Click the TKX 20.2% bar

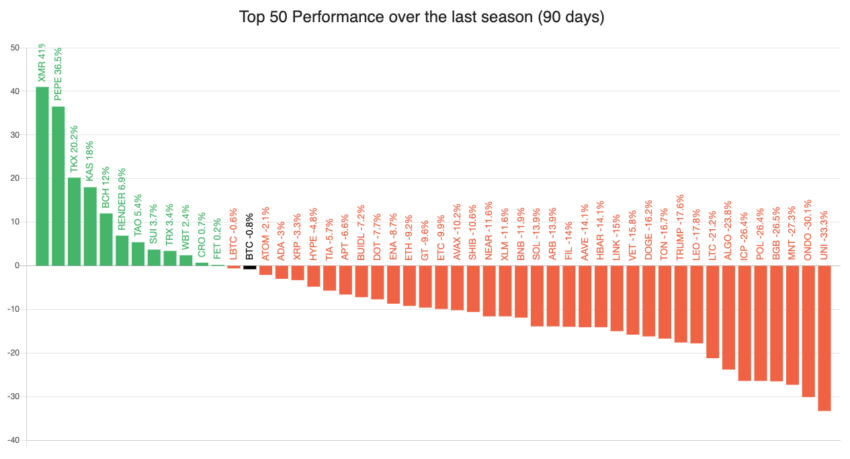pos(74,222)
